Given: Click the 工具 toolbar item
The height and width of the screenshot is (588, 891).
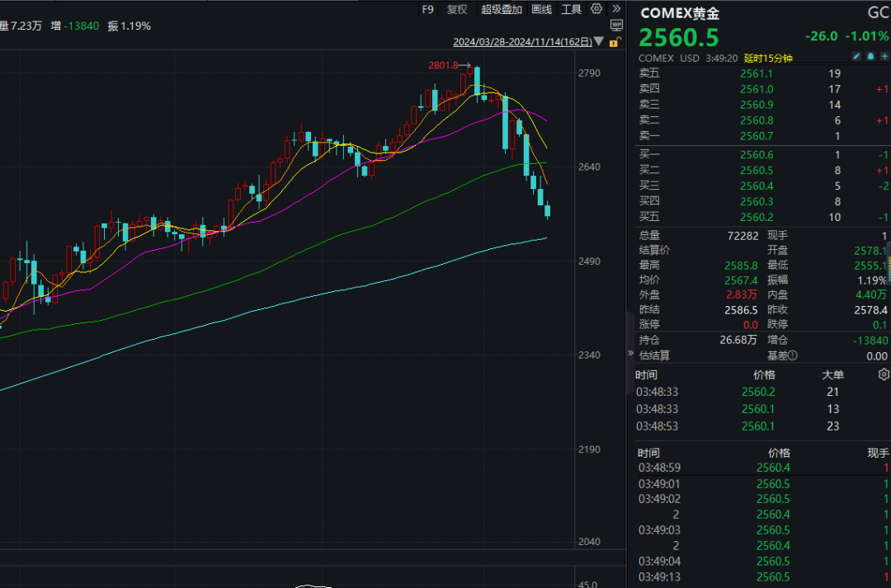Looking at the screenshot, I should (571, 9).
